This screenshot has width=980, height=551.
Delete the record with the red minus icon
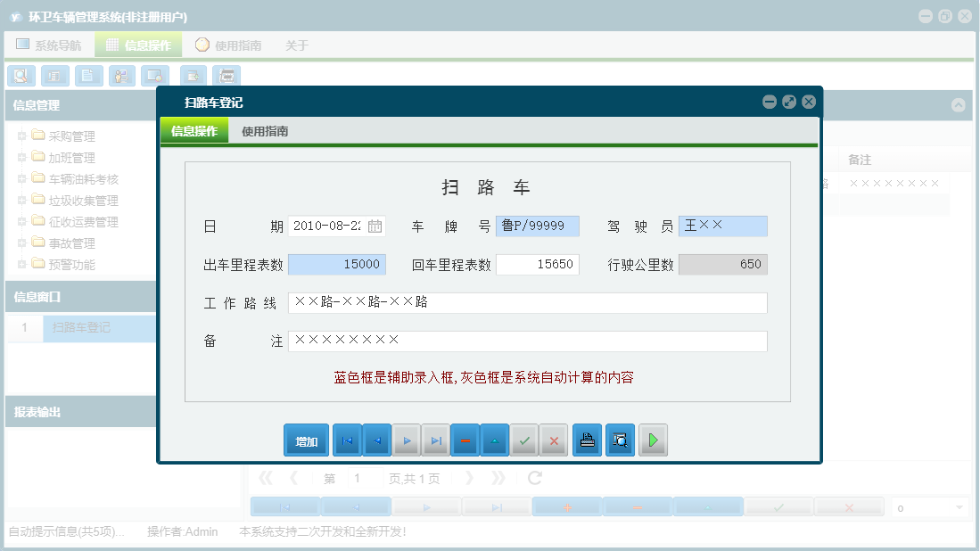(465, 440)
